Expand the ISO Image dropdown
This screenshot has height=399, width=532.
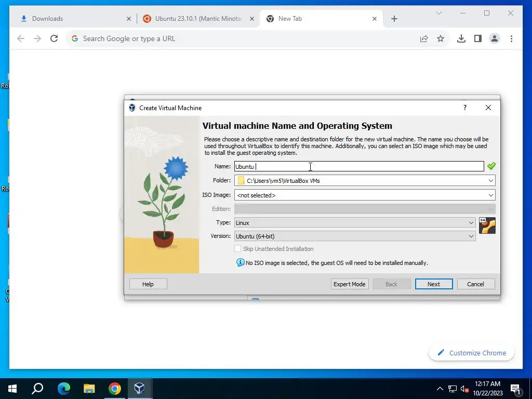pyautogui.click(x=490, y=195)
